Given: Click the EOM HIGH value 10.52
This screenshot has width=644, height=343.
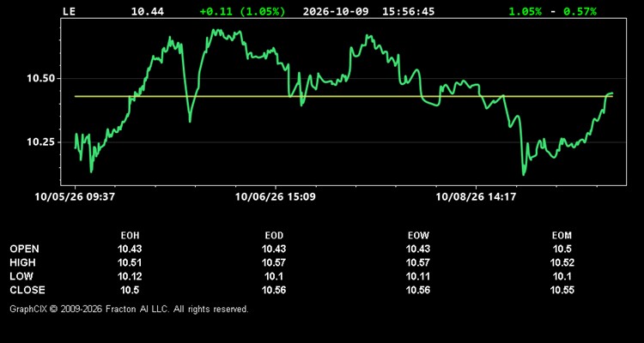Looking at the screenshot, I should [x=562, y=262].
